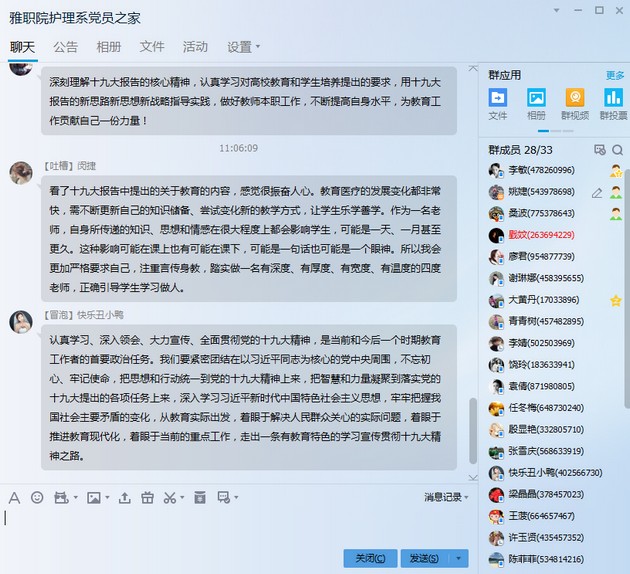
Task: Open 群投票 group vote app
Action: coord(612,98)
